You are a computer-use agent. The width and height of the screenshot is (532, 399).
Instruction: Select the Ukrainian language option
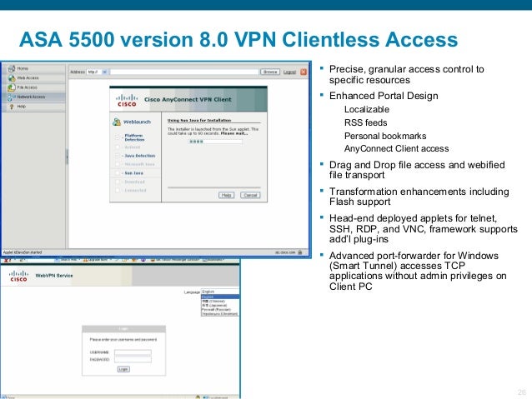coord(220,314)
